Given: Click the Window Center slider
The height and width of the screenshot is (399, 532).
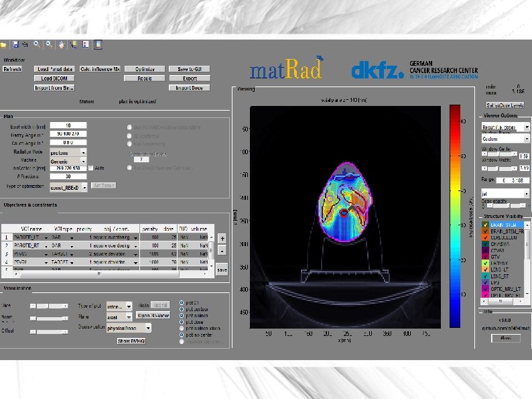Looking at the screenshot, I should (x=499, y=154).
